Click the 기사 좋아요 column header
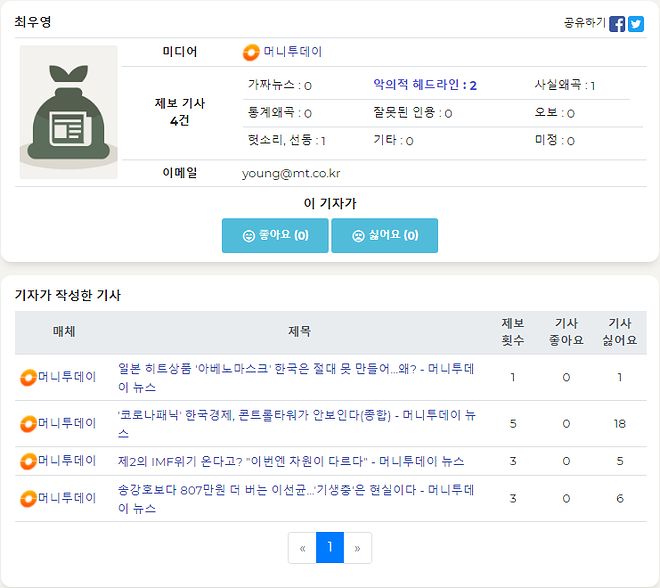 pos(566,332)
